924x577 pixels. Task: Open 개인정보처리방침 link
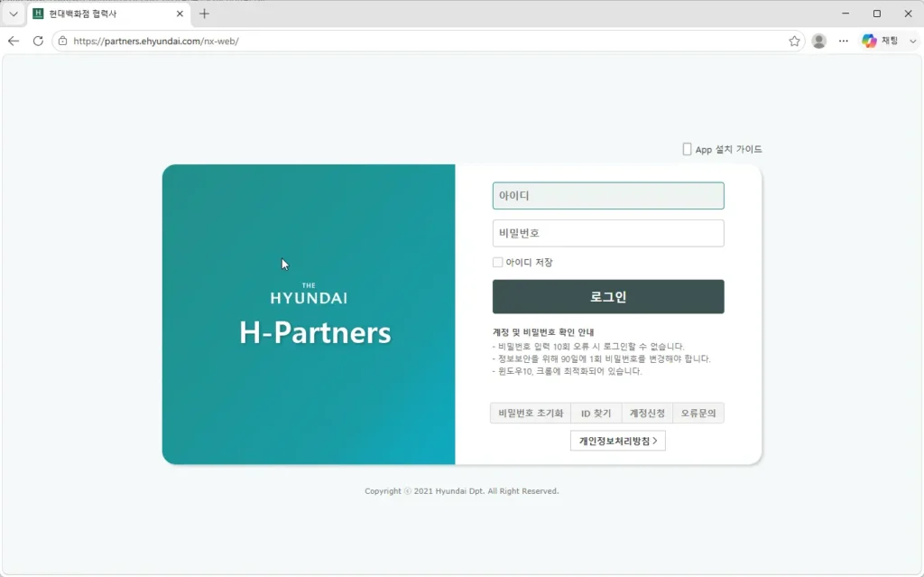617,441
